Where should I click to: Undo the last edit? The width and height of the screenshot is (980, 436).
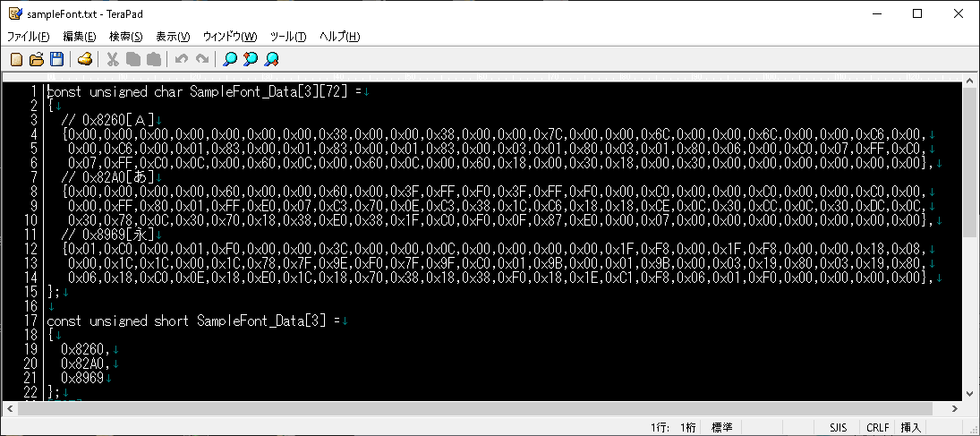point(182,59)
